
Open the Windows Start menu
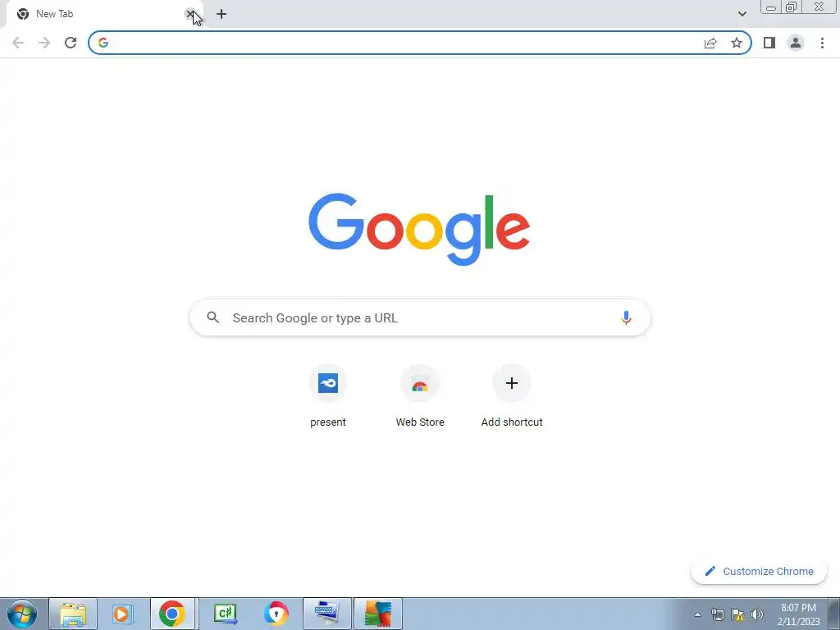tap(21, 614)
